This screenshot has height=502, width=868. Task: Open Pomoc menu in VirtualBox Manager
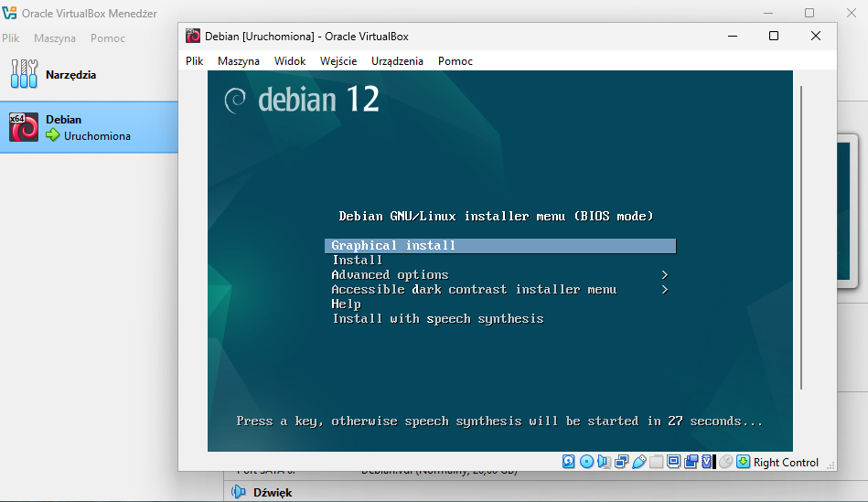[x=108, y=38]
